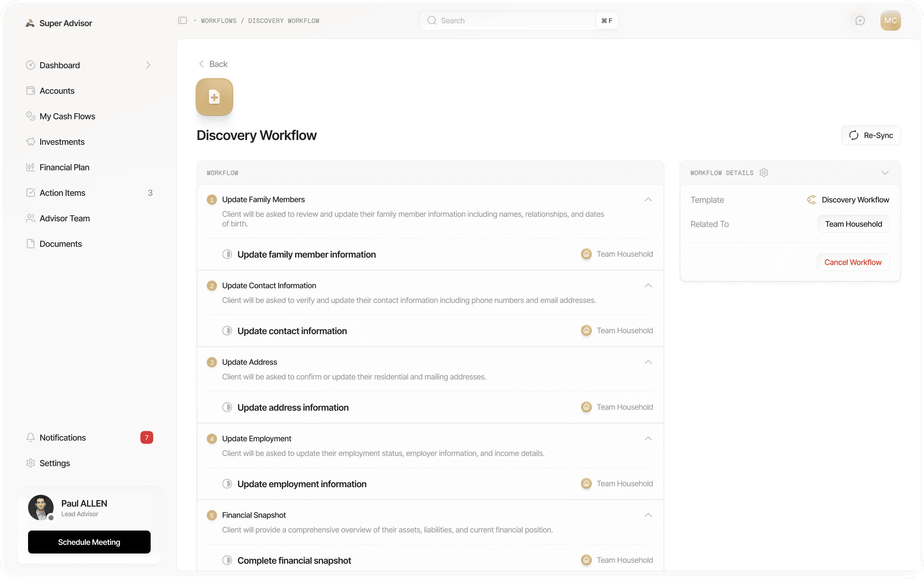Collapse the Financial Snapshot step
The height and width of the screenshot is (579, 924).
(x=648, y=516)
